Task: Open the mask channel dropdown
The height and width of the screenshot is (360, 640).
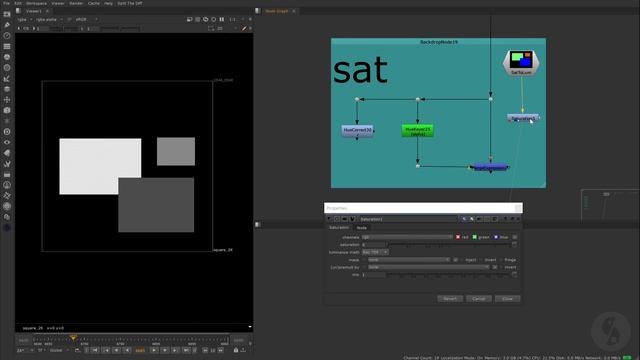Action: (x=409, y=260)
